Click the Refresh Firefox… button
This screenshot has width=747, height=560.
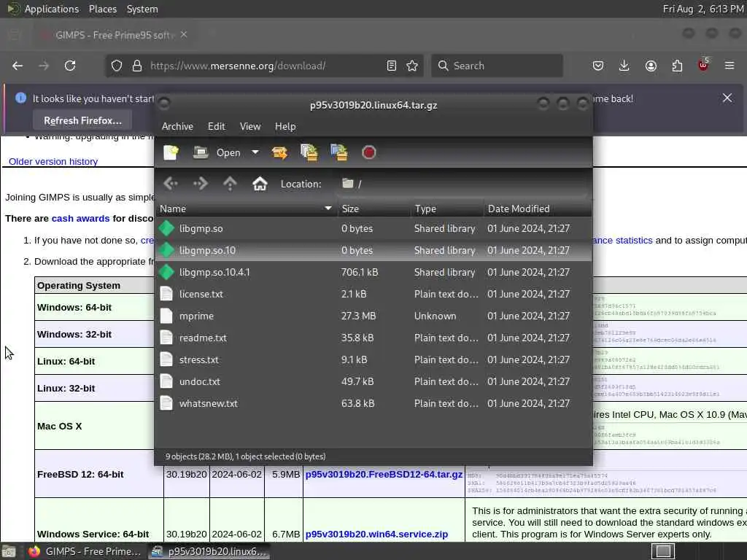point(83,121)
